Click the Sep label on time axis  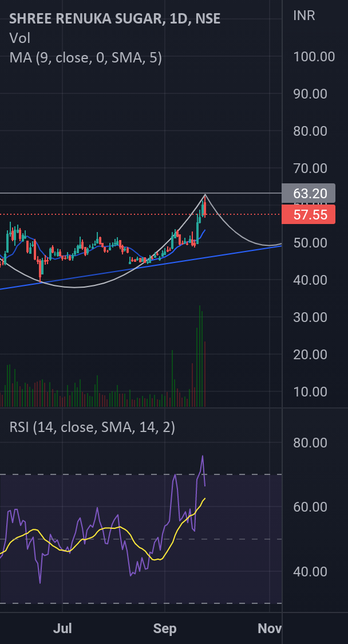click(x=165, y=628)
